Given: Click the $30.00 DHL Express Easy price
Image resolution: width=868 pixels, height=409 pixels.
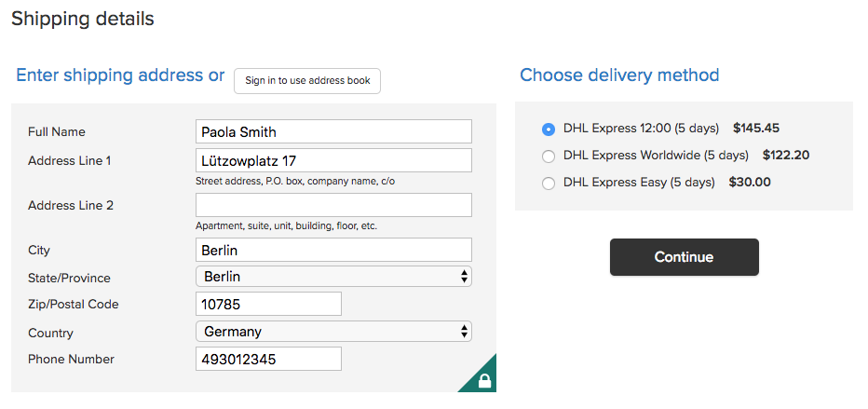Looking at the screenshot, I should click(x=750, y=182).
